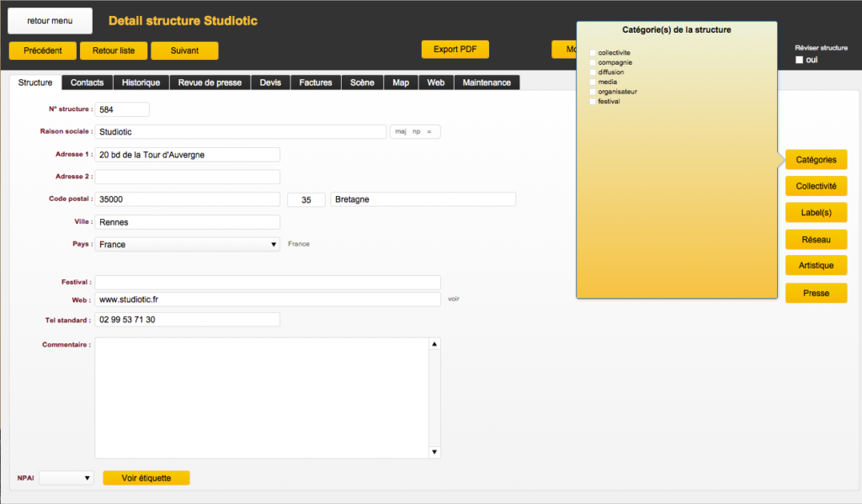Screen dimensions: 862x504
Task: Click the Réseau side button
Action: pos(816,240)
